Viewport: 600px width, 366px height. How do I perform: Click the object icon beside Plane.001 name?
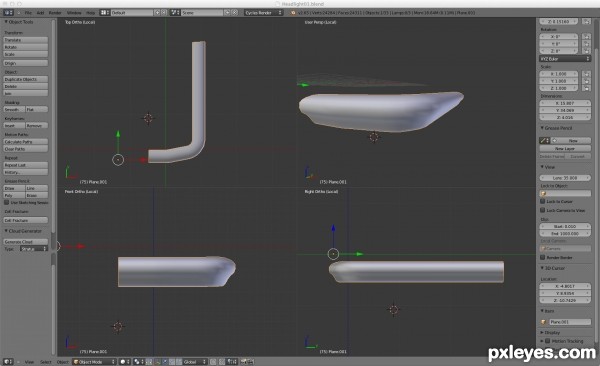coord(543,322)
